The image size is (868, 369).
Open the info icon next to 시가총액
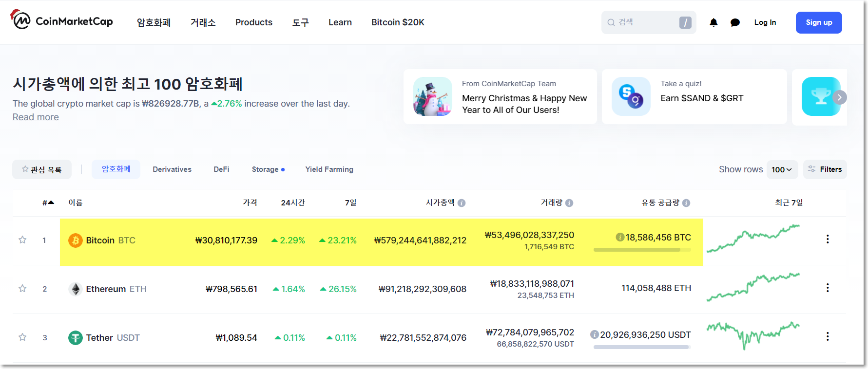[x=462, y=203]
